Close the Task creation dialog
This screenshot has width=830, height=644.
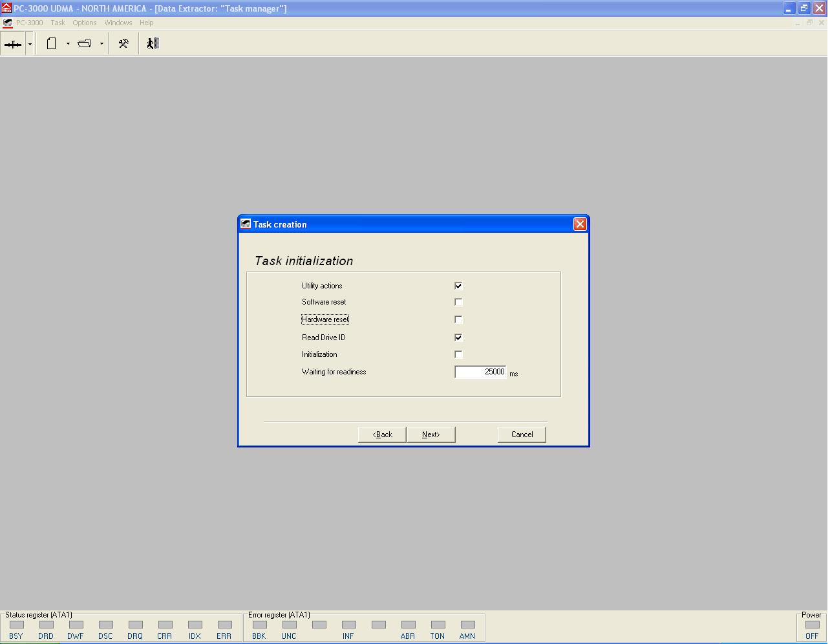tap(580, 224)
